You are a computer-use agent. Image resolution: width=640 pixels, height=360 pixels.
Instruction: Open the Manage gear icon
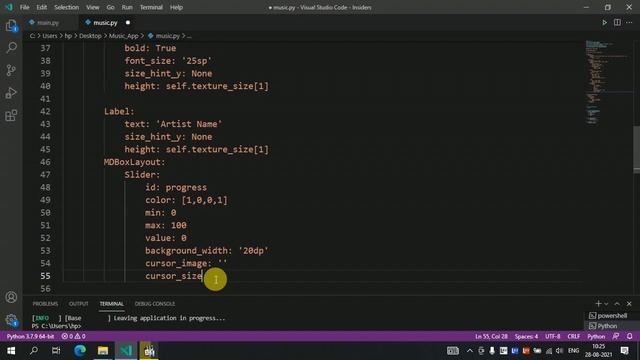[11, 320]
